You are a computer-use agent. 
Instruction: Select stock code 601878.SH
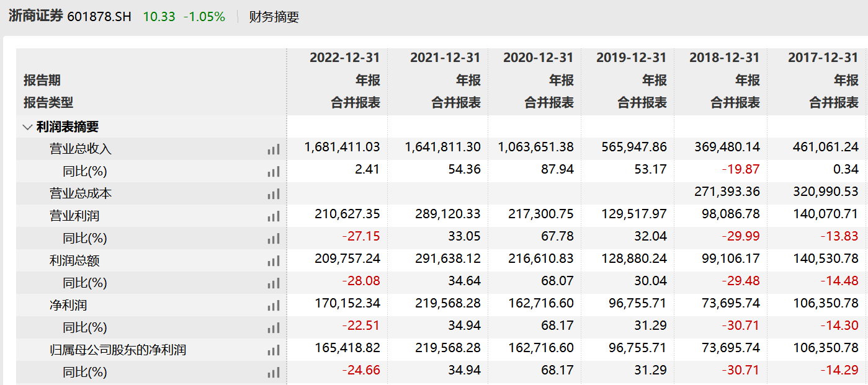point(99,17)
